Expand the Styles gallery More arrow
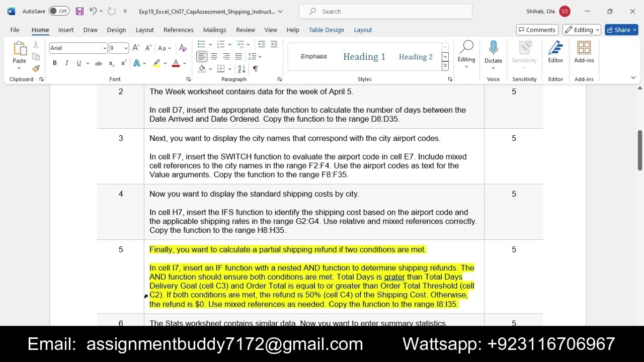644x362 pixels. click(445, 66)
